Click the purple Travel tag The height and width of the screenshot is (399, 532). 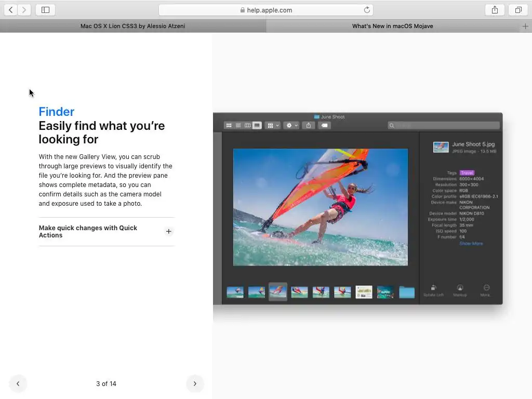coord(467,172)
